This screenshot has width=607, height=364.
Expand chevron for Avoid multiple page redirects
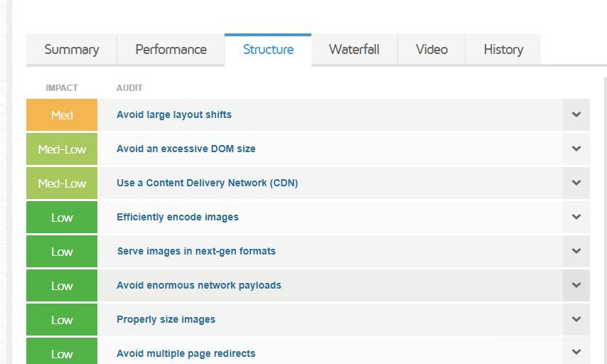tap(576, 353)
